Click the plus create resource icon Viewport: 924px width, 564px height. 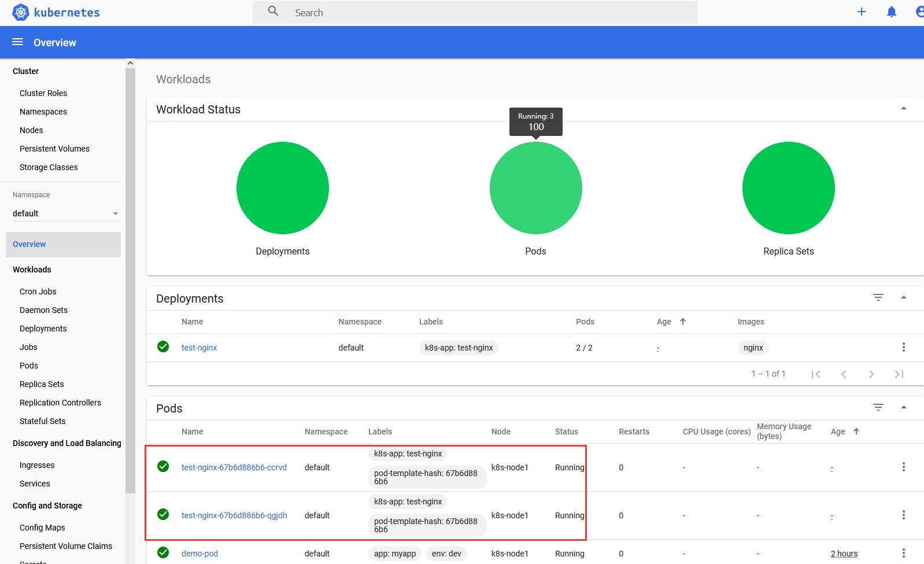862,12
